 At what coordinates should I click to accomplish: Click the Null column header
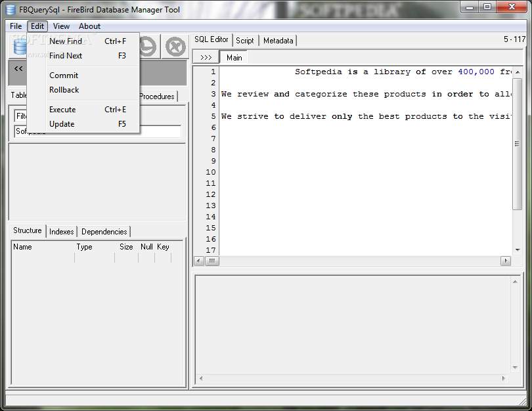(146, 247)
